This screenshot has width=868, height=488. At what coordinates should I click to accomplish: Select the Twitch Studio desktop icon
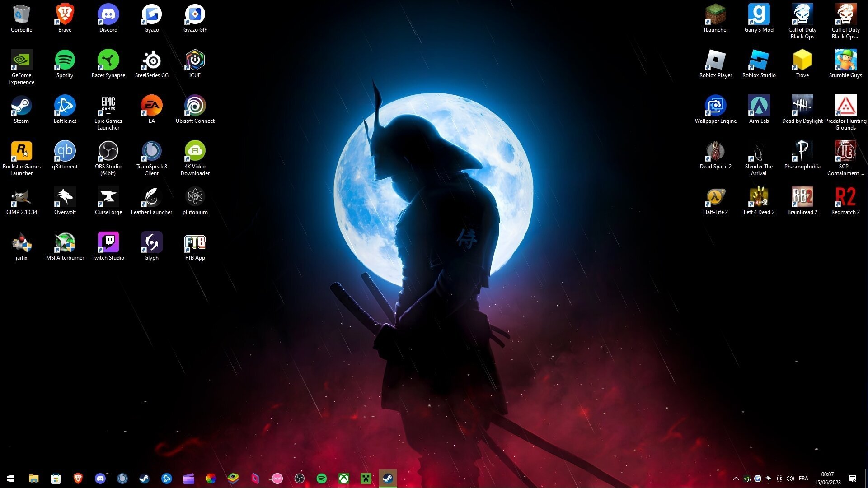click(x=108, y=243)
